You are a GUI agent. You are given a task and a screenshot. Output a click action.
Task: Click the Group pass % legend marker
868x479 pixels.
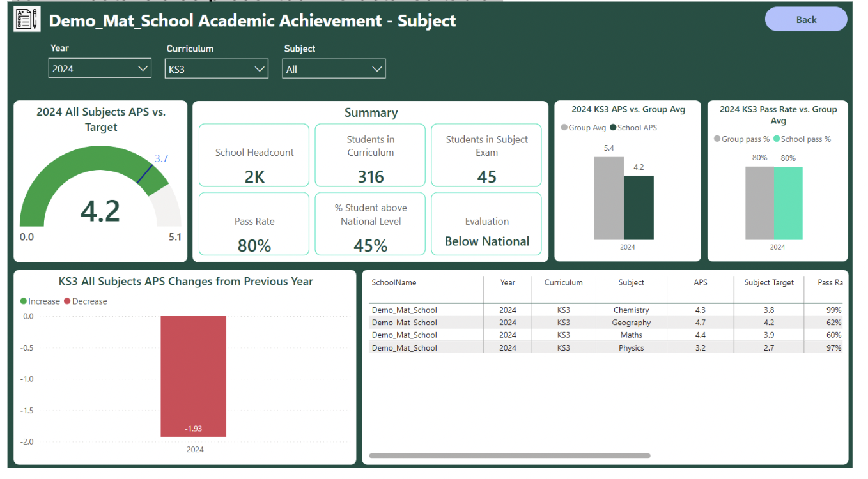pos(717,139)
